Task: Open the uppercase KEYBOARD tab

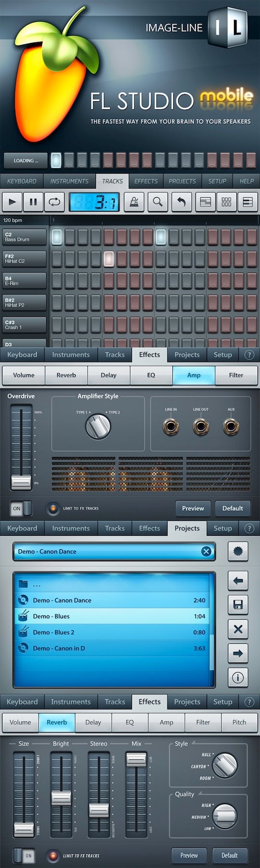Action: 22,181
